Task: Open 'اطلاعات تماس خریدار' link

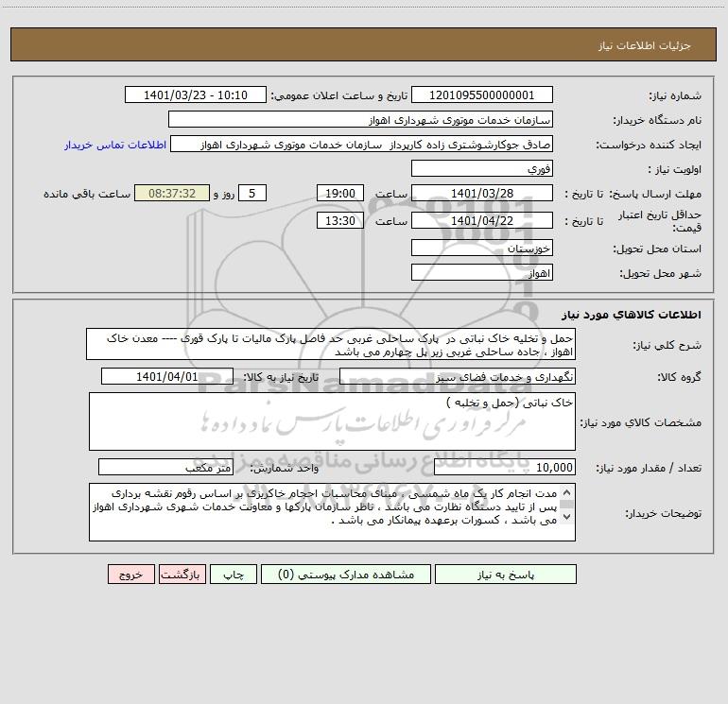Action: [x=115, y=145]
